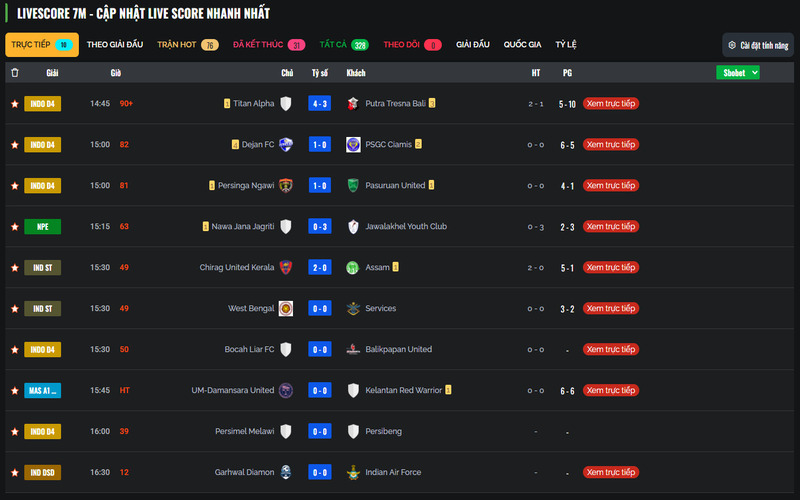Screen dimensions: 800x500
Task: Click the Pasuruan United team logo
Action: (x=353, y=186)
